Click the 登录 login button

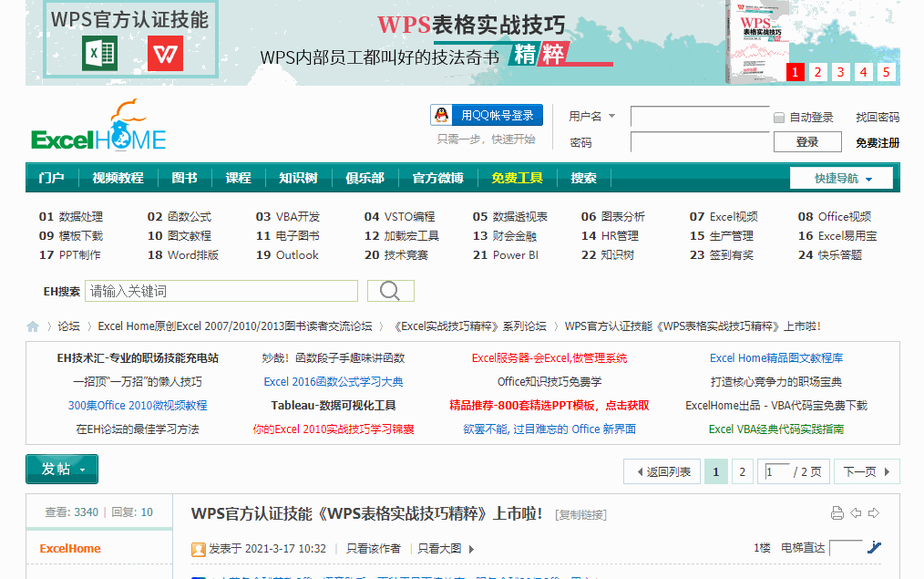(807, 142)
